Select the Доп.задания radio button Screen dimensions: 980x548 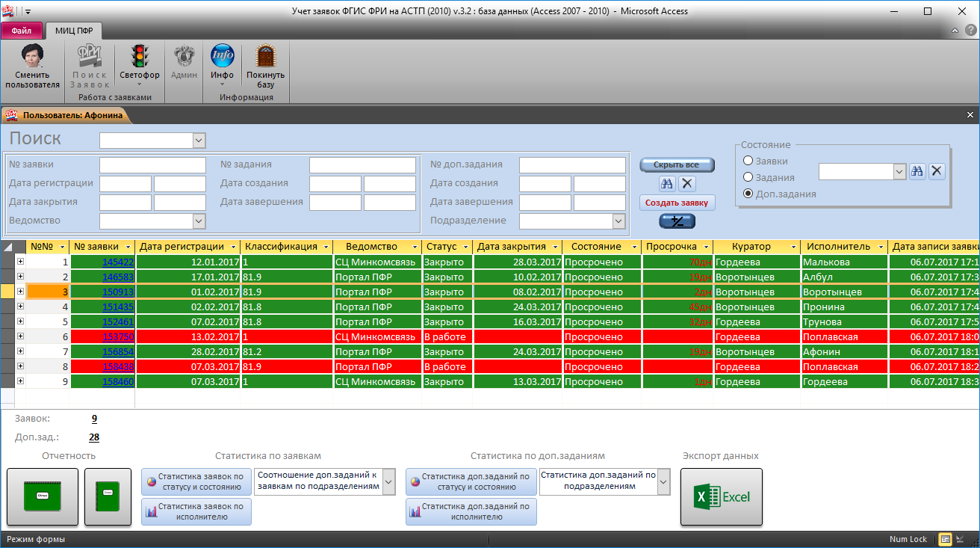748,194
